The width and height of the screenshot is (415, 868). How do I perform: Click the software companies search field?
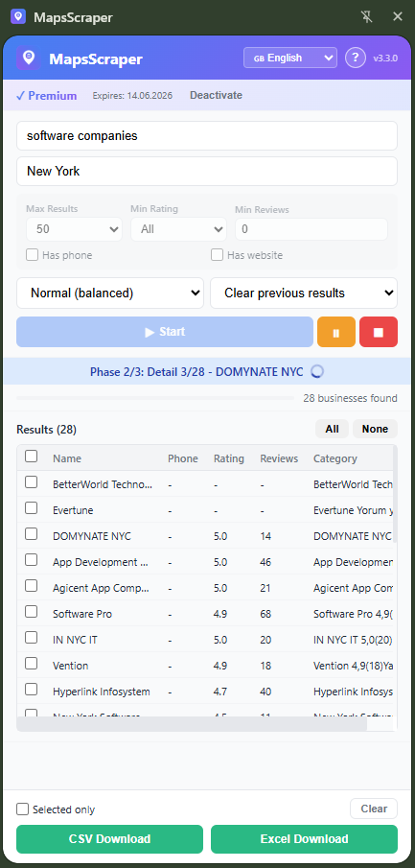[x=207, y=135]
